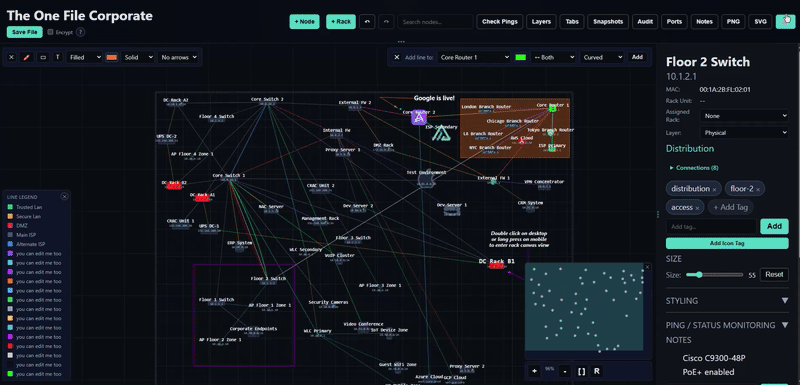The width and height of the screenshot is (800, 385).
Task: Click the green line color swatch
Action: [520, 58]
